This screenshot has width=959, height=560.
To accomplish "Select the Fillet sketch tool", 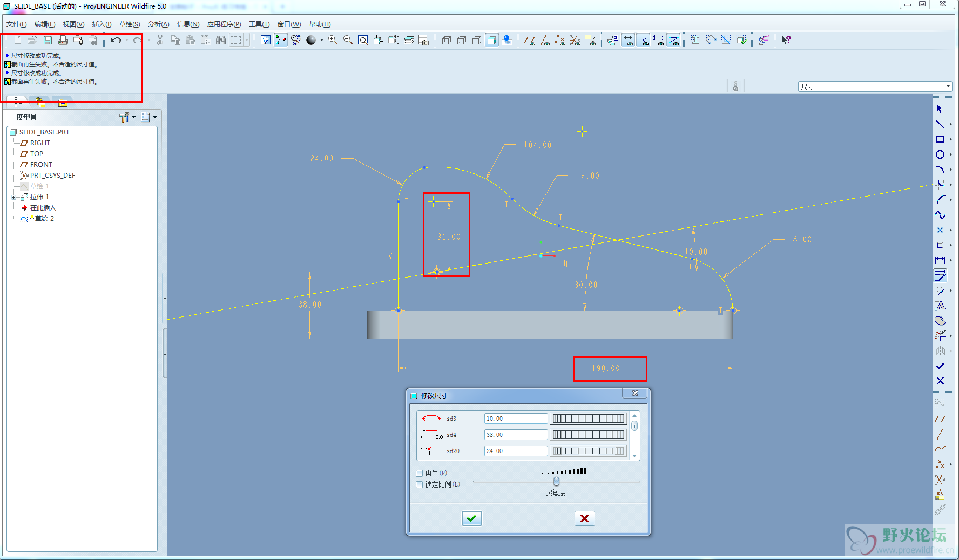I will point(940,185).
